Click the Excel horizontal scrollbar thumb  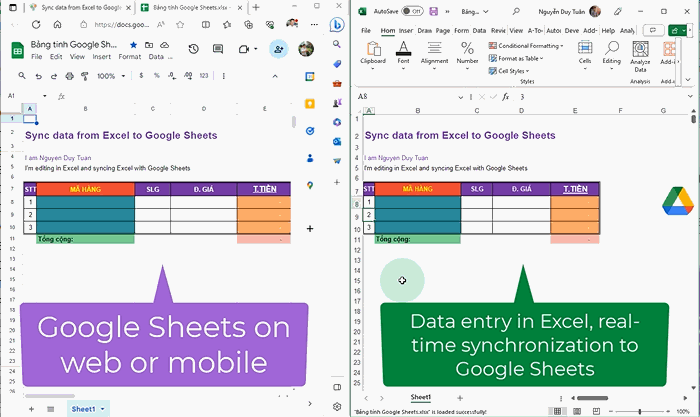592,398
